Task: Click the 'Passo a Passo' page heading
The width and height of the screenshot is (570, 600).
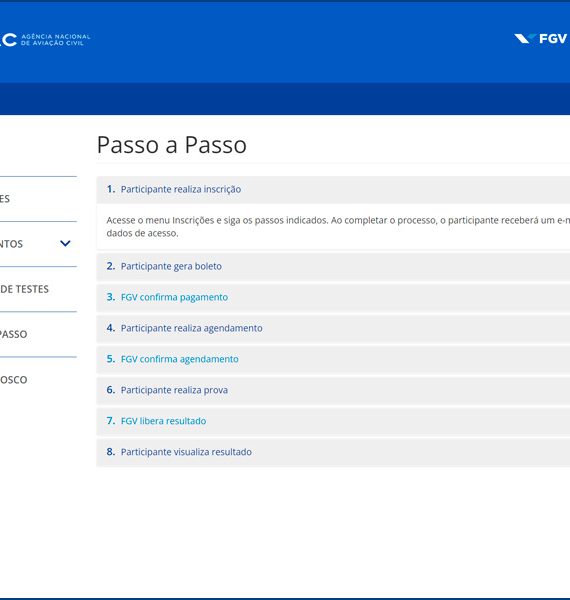Action: click(x=172, y=145)
